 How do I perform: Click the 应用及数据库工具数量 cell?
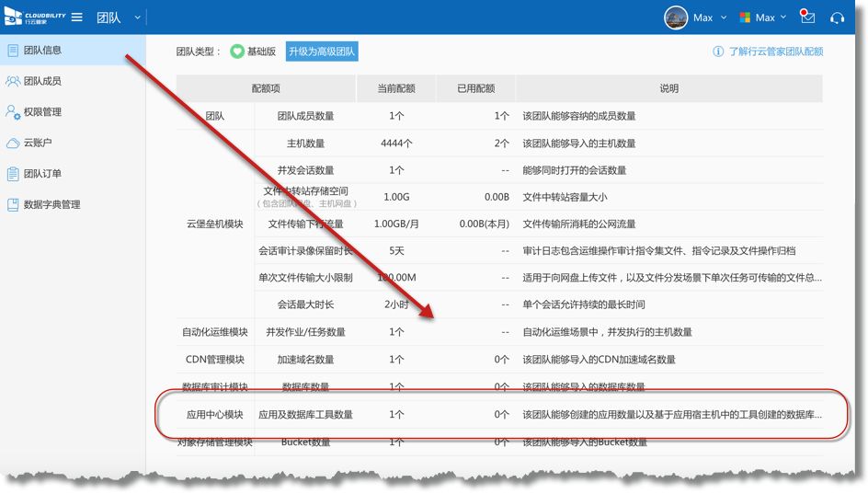305,414
